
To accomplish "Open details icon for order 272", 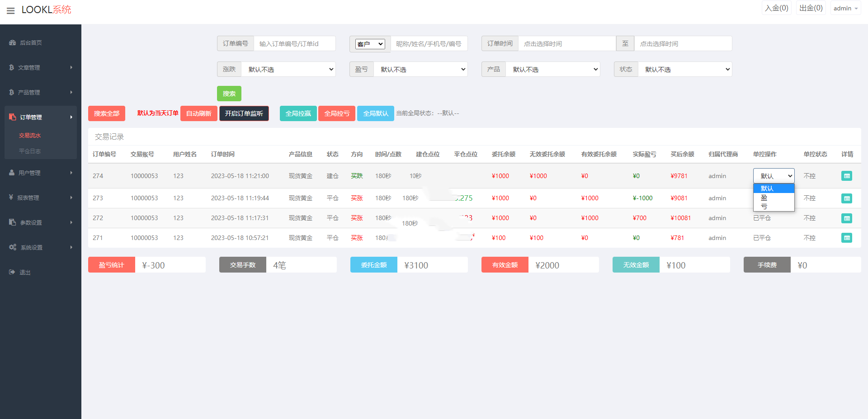I will [x=846, y=218].
